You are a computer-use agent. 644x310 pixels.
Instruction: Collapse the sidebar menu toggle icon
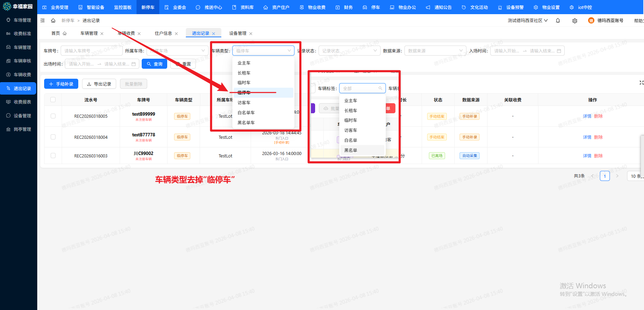point(43,21)
